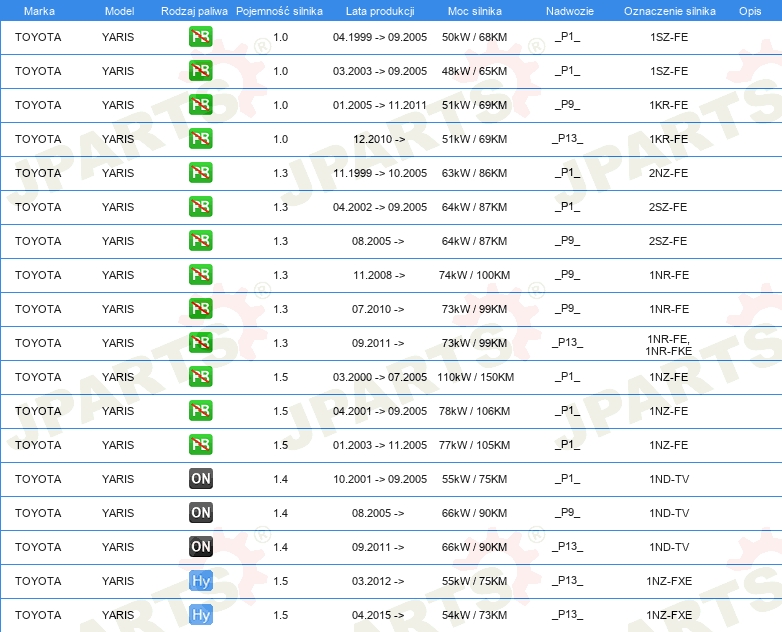Select the 04.2002 -> 09.2005 date cell

tap(380, 207)
